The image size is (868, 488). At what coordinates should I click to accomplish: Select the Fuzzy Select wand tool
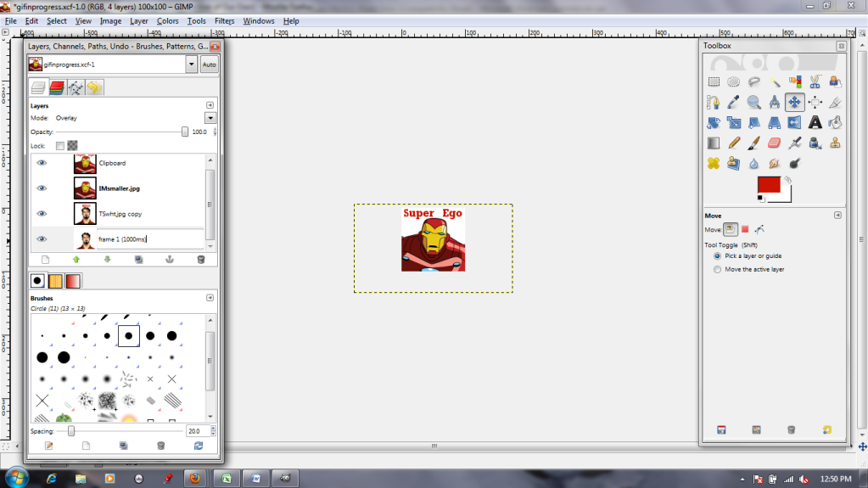[x=775, y=82]
